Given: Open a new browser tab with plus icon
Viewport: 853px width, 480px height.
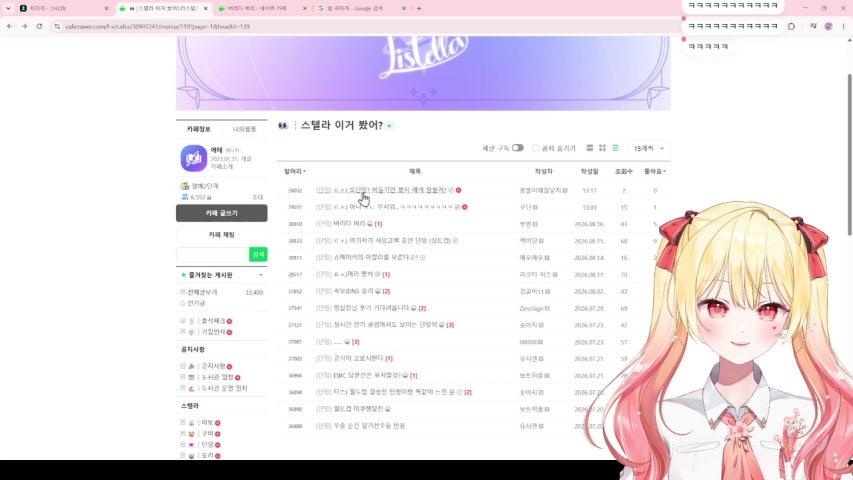Looking at the screenshot, I should coord(419,8).
